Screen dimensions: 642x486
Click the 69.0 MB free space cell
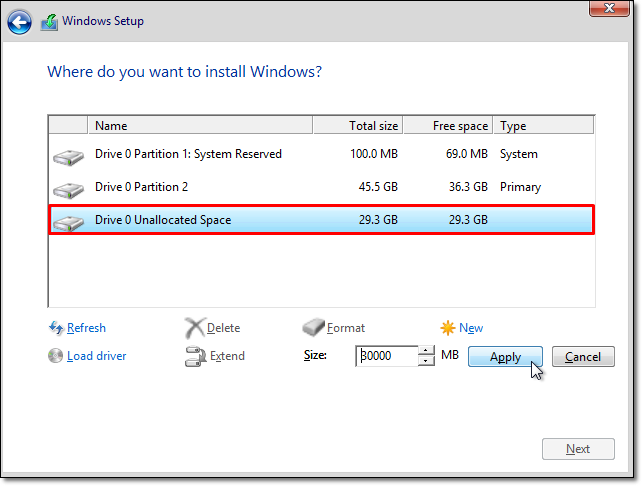[467, 154]
